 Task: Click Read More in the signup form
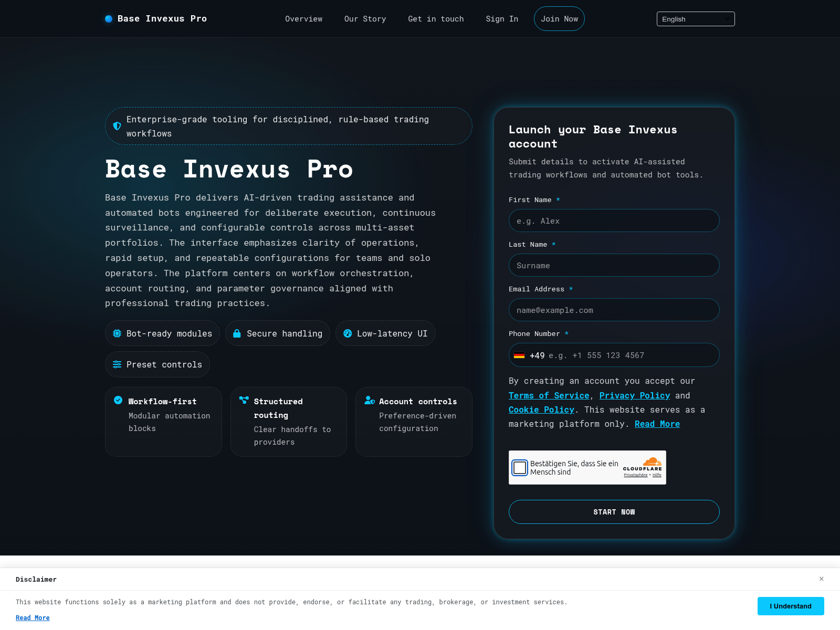(657, 424)
